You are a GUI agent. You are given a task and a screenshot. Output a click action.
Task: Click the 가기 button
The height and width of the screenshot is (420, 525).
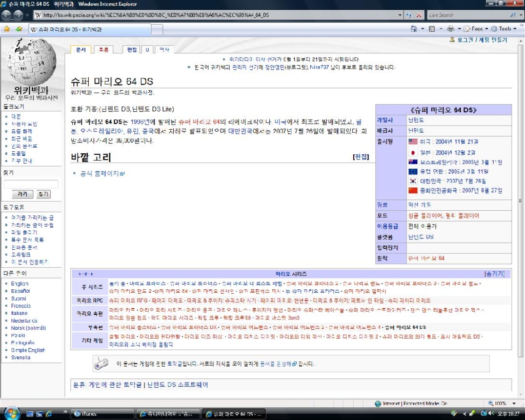click(x=23, y=194)
